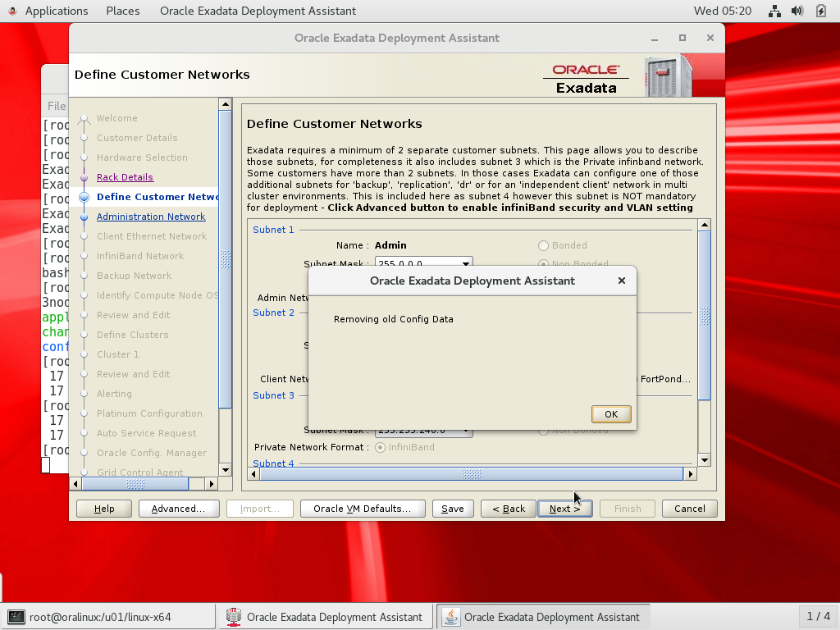Click the horizontal scrollbar of subnet panel

[471, 474]
